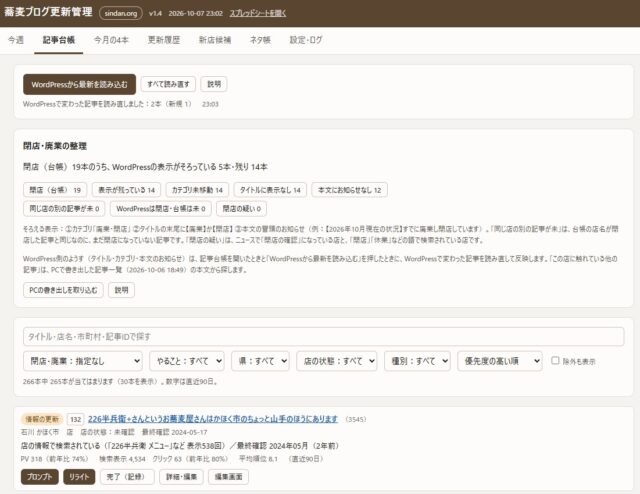Image resolution: width=640 pixels, height=494 pixels.
Task: Click the sindan.org badge in header
Action: (x=121, y=13)
